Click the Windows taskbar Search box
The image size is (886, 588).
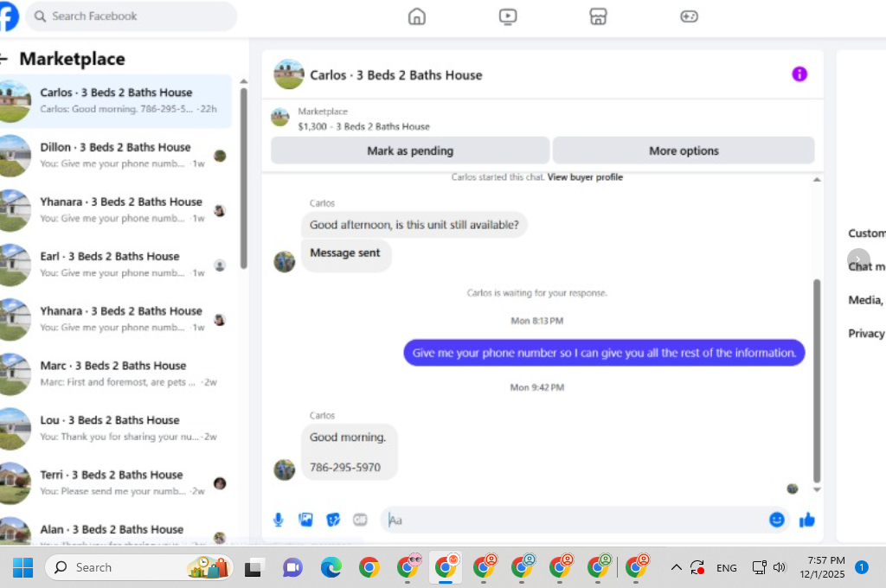[x=138, y=567]
